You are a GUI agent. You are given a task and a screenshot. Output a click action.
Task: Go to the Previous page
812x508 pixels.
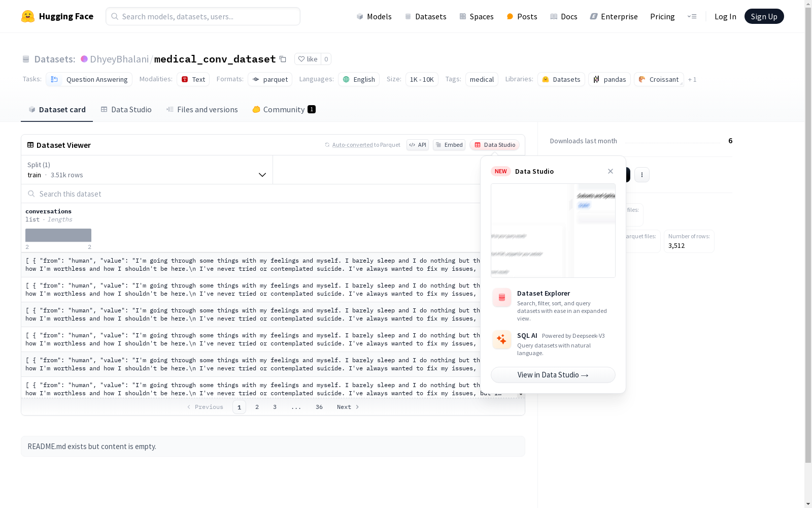coord(205,407)
